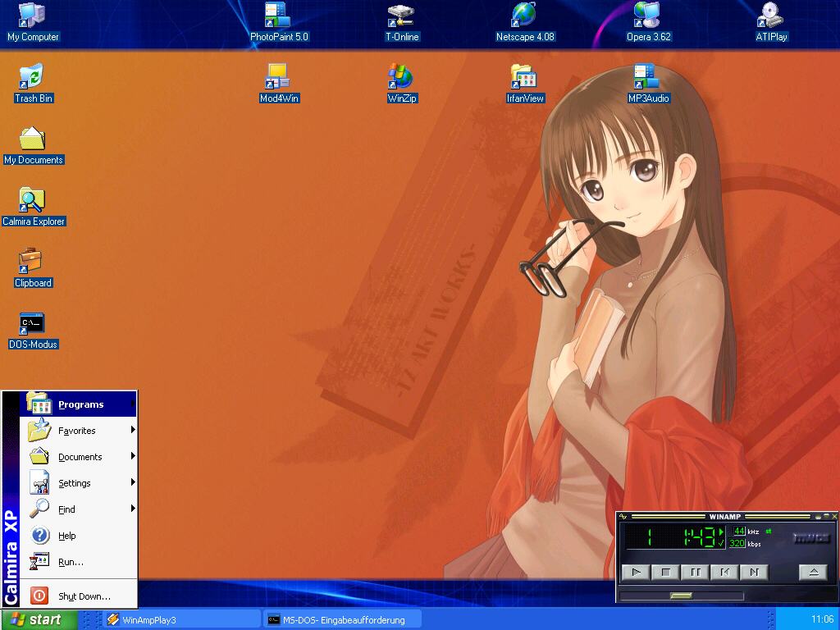Click the IrfanView desktop icon
The image size is (840, 630).
pos(525,84)
